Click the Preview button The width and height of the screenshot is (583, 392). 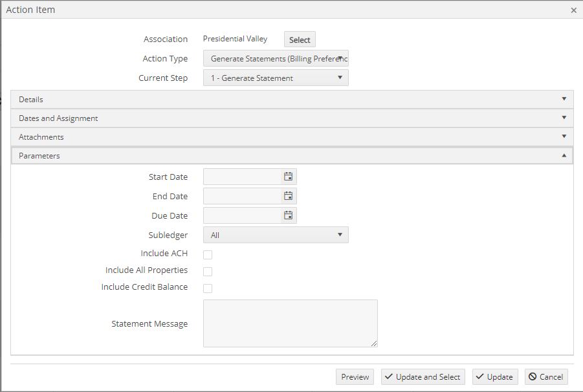(355, 376)
